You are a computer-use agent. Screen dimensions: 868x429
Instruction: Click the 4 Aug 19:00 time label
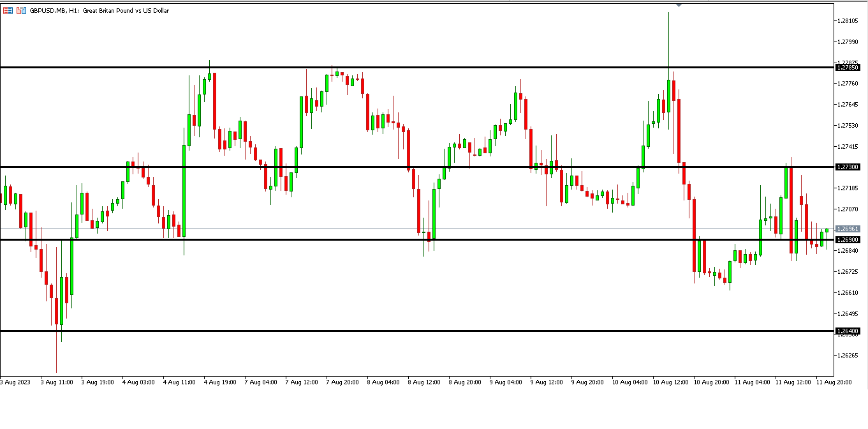(220, 382)
